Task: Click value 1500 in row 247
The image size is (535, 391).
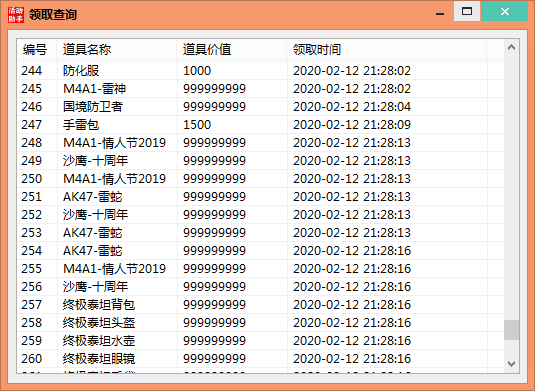Action: (x=197, y=125)
